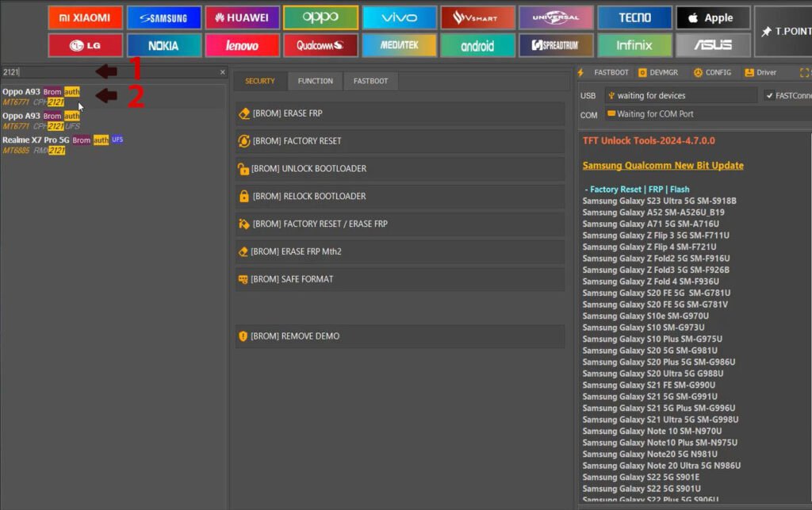Open the ASUS brand section
Viewport: 812px width, 510px height.
[x=713, y=45]
